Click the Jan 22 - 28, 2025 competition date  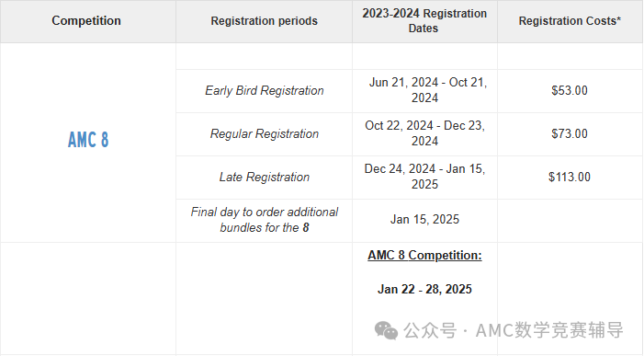(x=424, y=290)
